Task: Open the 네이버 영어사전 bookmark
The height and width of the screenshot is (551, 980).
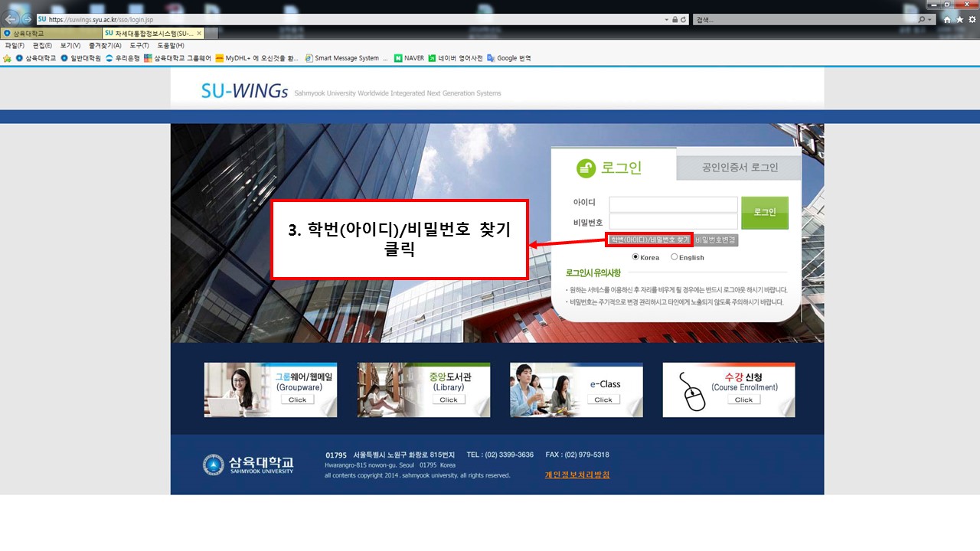Action: [x=456, y=58]
